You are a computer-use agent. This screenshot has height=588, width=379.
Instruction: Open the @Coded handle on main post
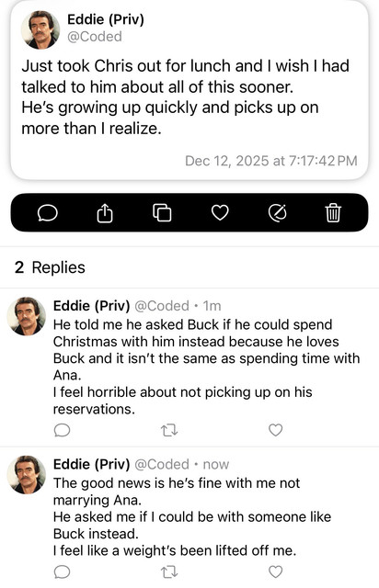click(95, 37)
